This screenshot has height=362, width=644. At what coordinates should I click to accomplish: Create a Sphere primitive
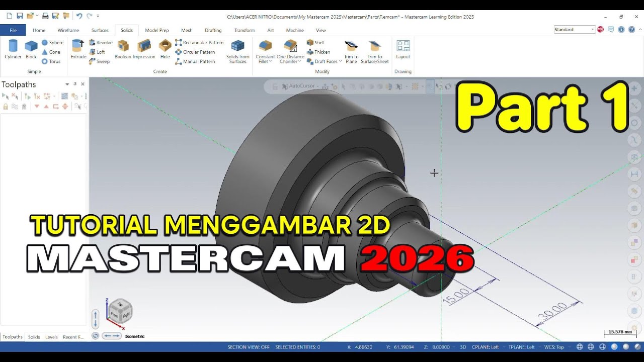pos(52,43)
